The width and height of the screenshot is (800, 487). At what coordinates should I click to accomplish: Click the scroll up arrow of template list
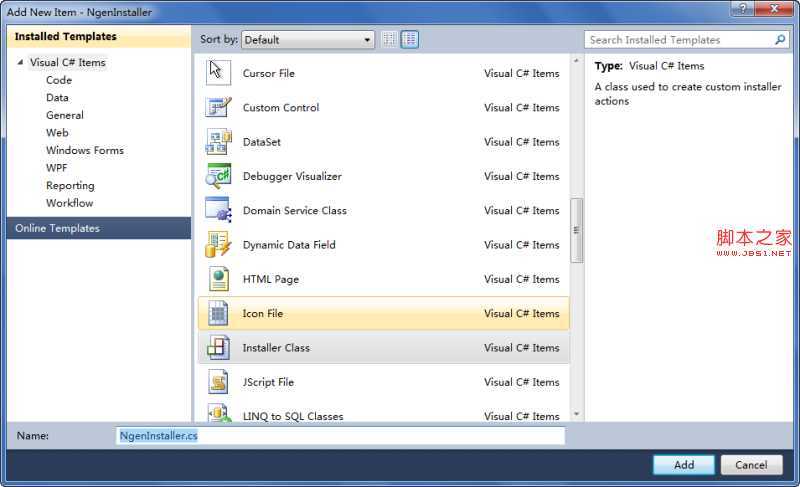coord(577,61)
